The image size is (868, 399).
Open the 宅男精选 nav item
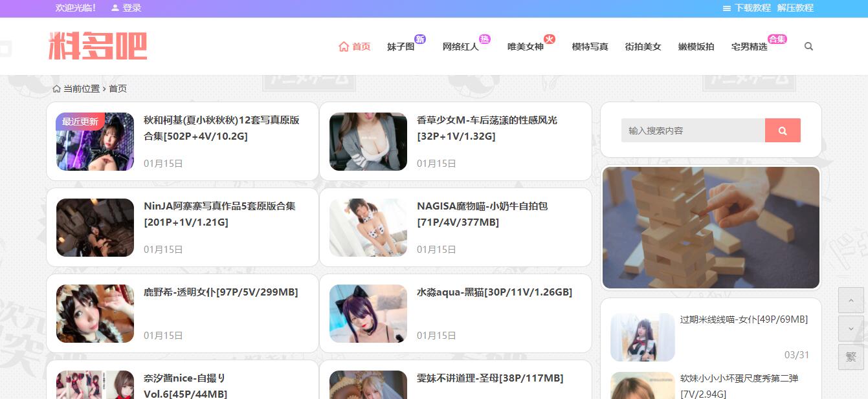pos(750,47)
